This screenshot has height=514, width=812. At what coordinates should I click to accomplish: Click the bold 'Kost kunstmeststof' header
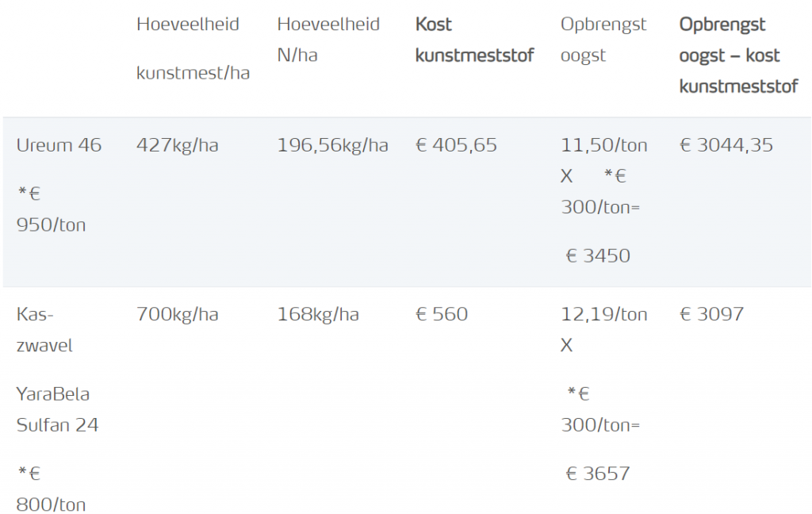474,40
